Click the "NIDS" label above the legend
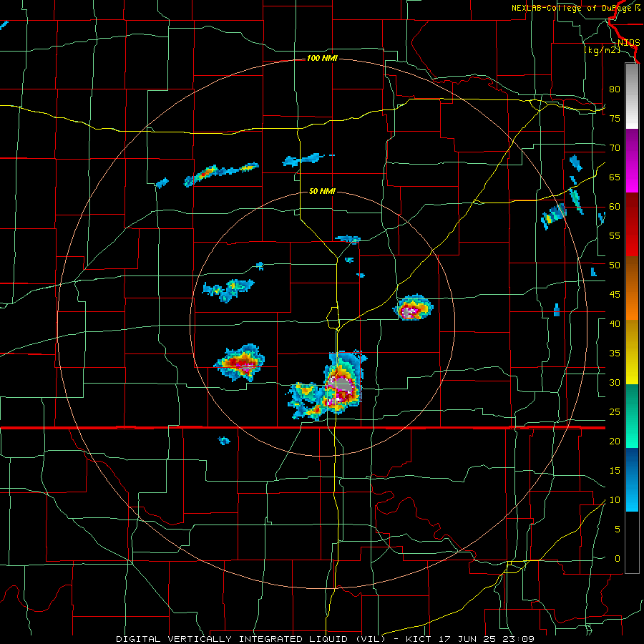The width and height of the screenshot is (644, 644). (628, 43)
